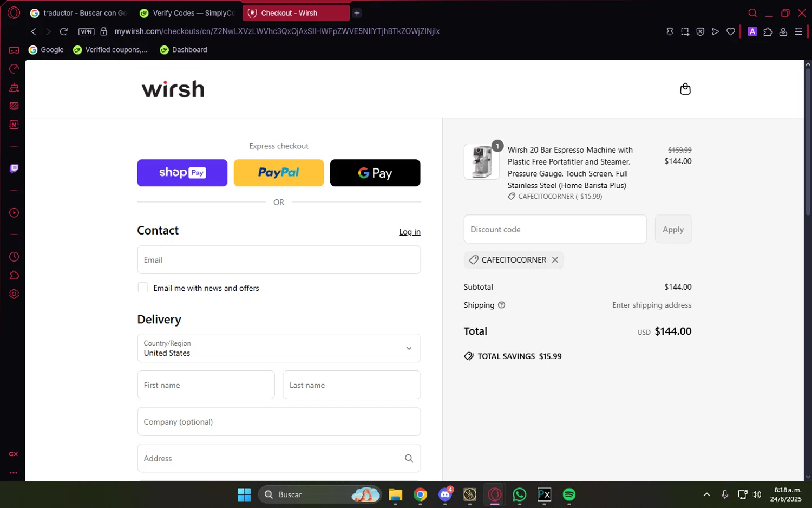Open sidebar settings gear icon
Image resolution: width=812 pixels, height=508 pixels.
pyautogui.click(x=14, y=294)
